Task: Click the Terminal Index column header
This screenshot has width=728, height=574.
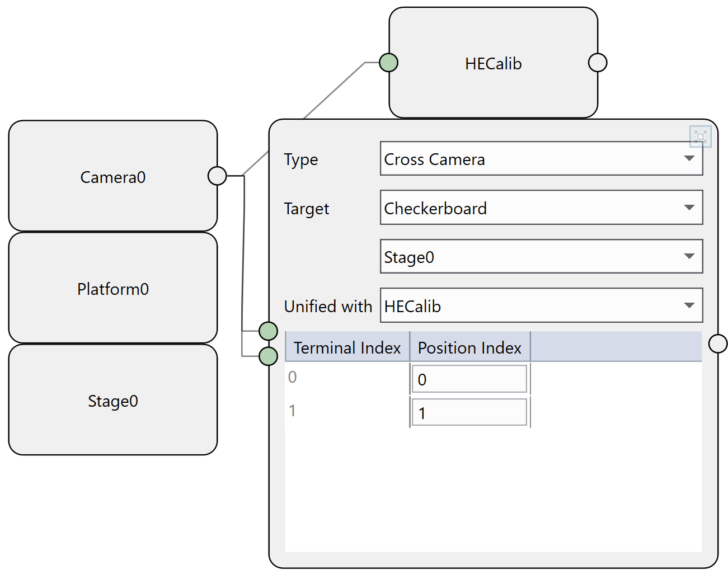Action: 347,347
